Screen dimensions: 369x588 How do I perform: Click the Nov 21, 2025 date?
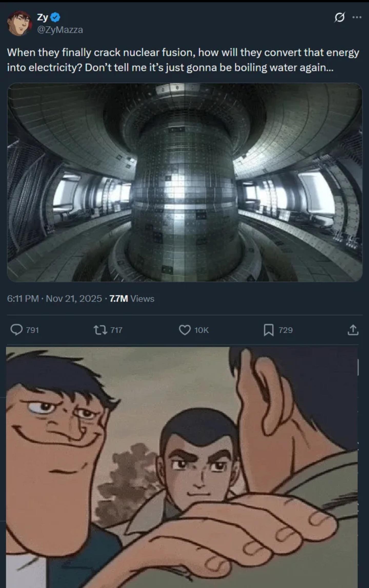point(74,298)
